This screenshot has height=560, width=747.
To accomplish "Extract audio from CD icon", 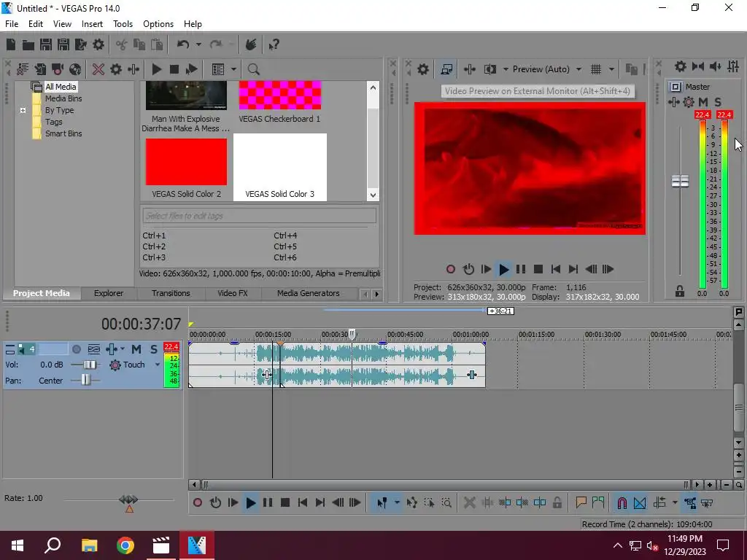I will tap(75, 69).
